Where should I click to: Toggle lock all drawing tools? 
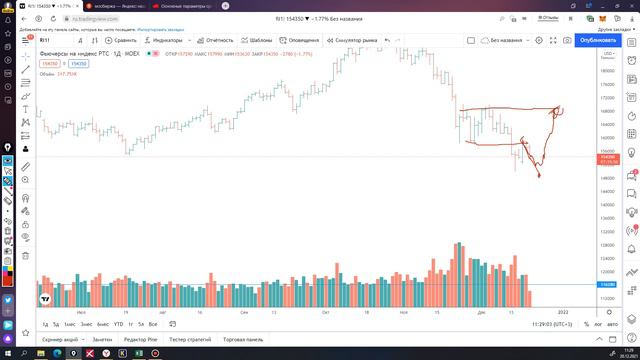click(x=25, y=224)
